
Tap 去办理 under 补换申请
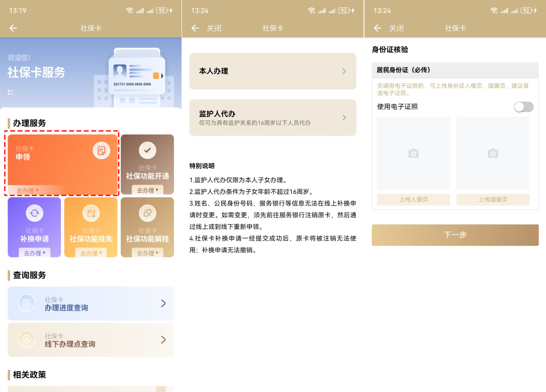[x=34, y=253]
